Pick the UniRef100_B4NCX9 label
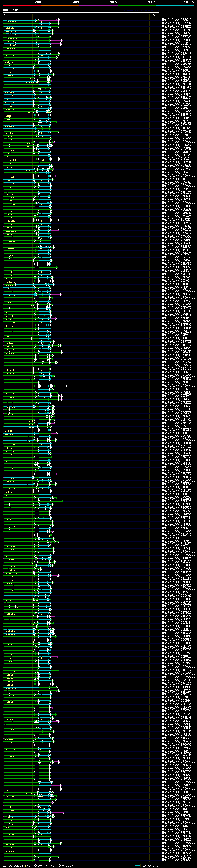 [177, 98]
